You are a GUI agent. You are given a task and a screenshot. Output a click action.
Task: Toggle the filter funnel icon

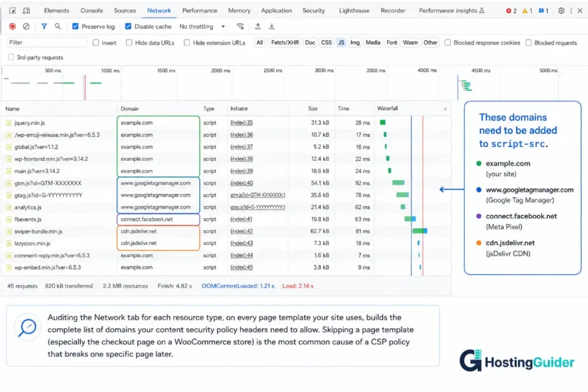(x=44, y=26)
